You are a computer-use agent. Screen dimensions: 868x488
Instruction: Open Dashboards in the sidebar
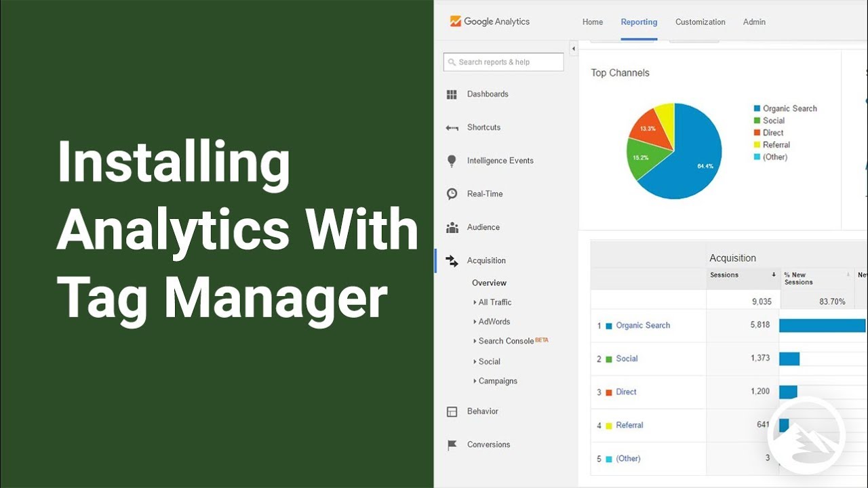tap(488, 94)
